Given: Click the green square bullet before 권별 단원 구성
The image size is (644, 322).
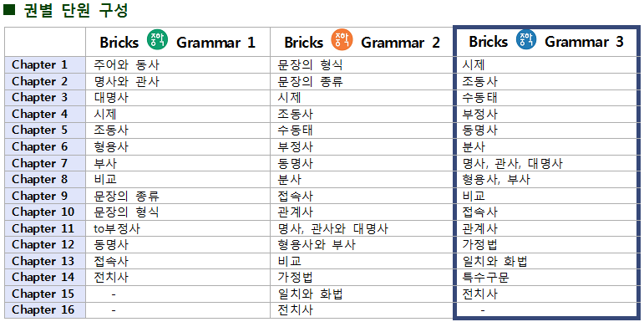Looking at the screenshot, I should coord(8,10).
